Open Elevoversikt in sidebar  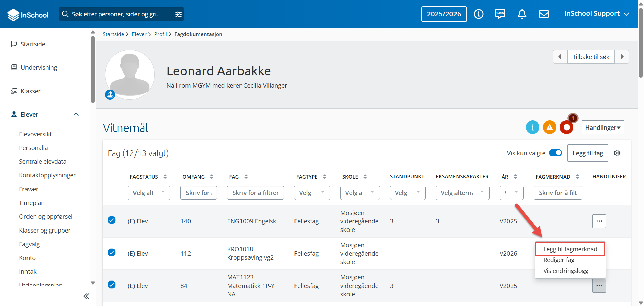tap(35, 134)
